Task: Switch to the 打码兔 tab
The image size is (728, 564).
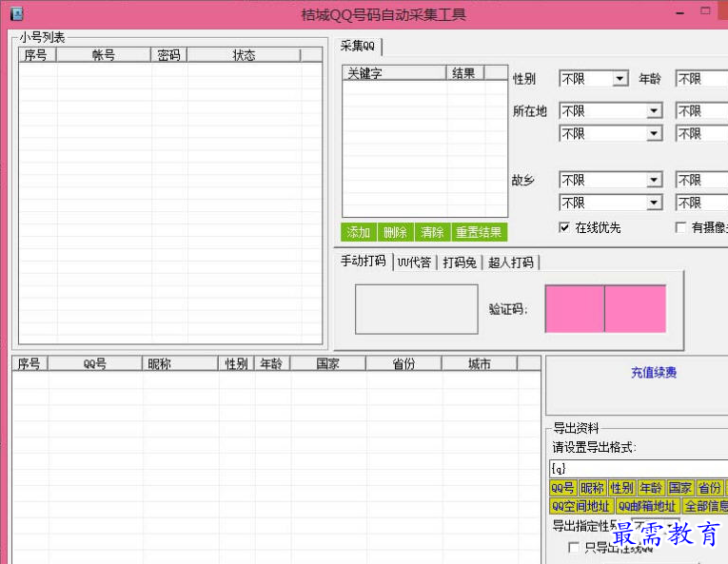Action: [460, 263]
